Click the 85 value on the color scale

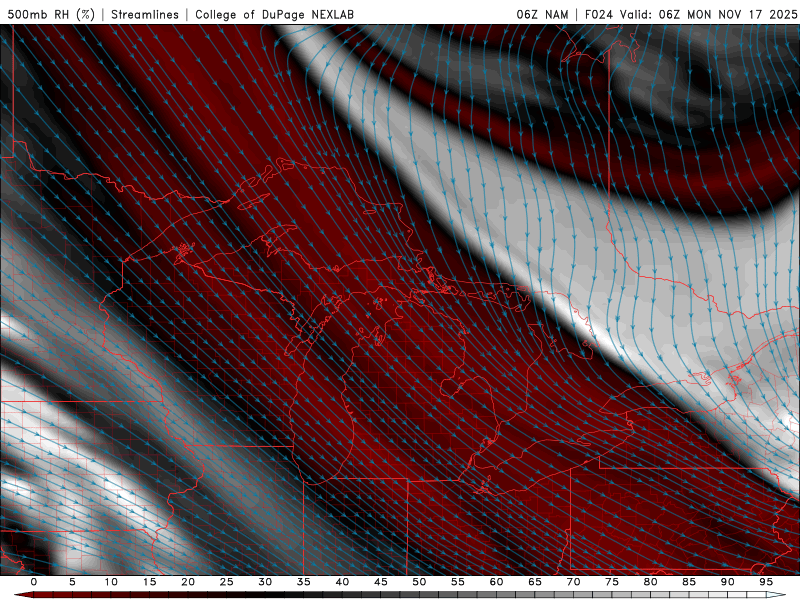(689, 582)
